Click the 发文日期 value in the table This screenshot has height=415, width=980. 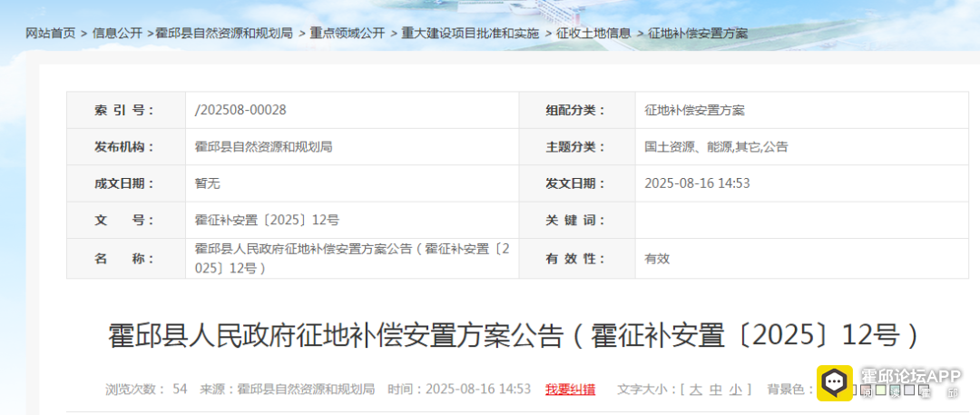click(x=697, y=183)
